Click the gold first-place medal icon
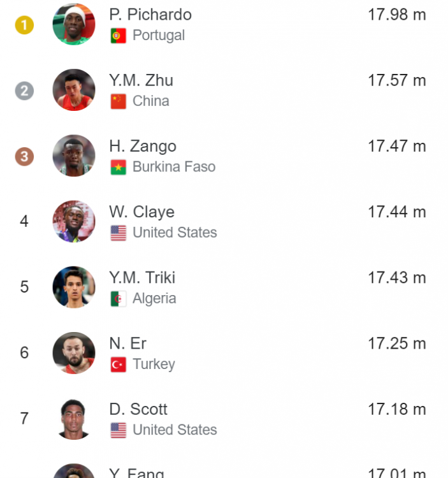The height and width of the screenshot is (478, 448). 24,25
